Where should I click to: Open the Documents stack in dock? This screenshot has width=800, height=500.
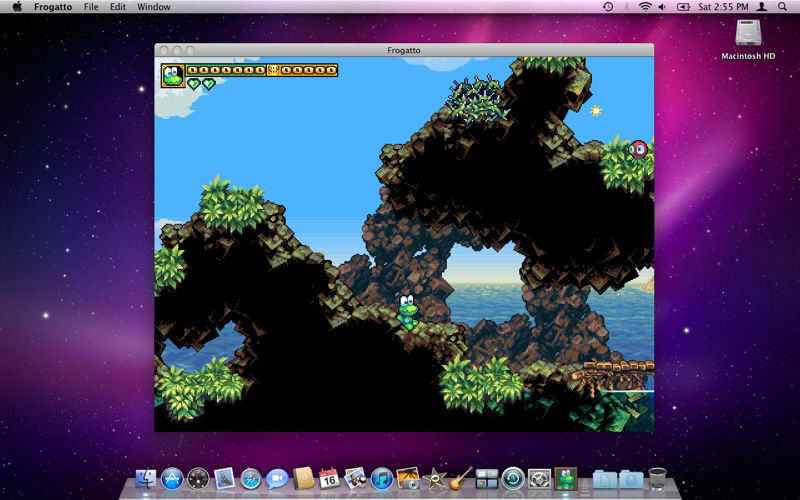click(x=605, y=480)
